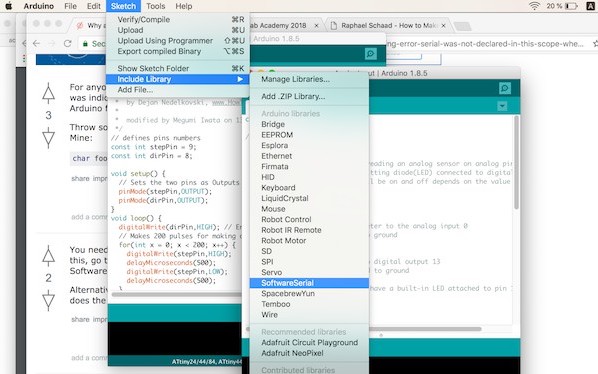
Task: Click share link under the second answer
Action: pos(80,319)
